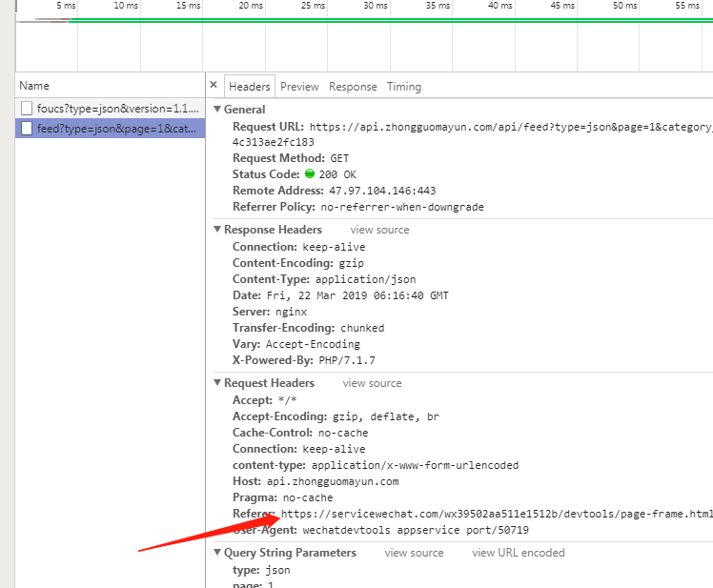Click file icon of feed request
This screenshot has height=588, width=713.
(x=27, y=128)
